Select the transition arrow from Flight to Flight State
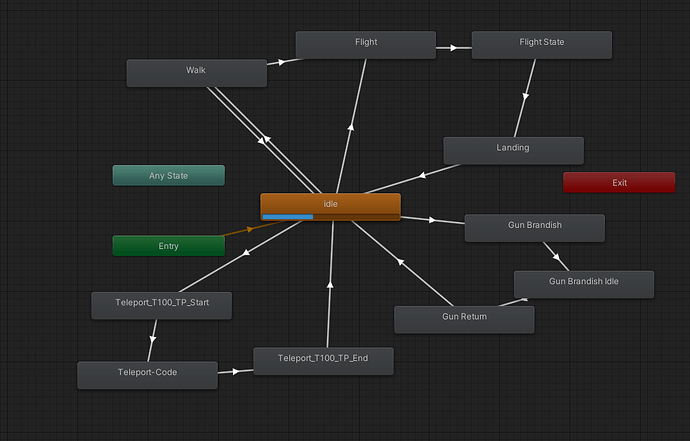Image resolution: width=690 pixels, height=441 pixels. click(453, 48)
